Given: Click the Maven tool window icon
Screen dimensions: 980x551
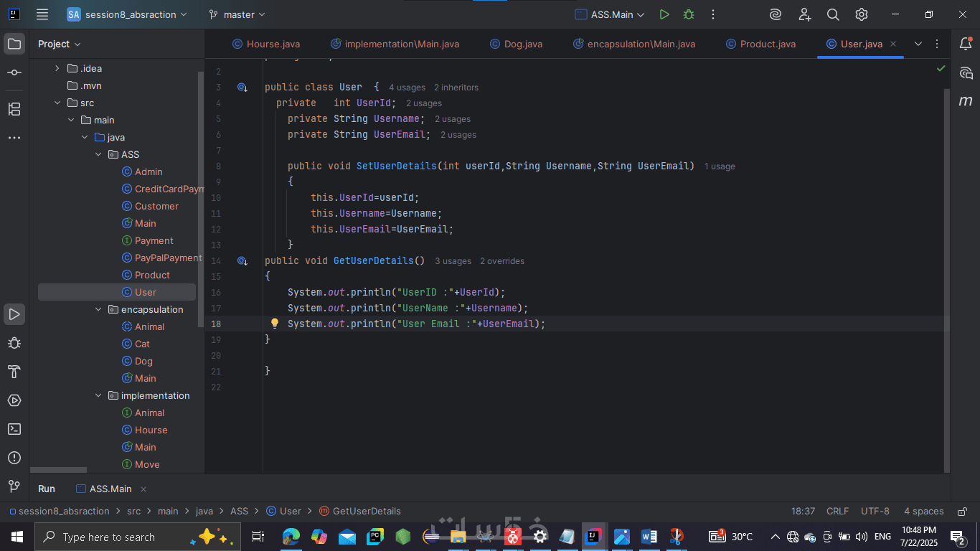Looking at the screenshot, I should point(966,101).
